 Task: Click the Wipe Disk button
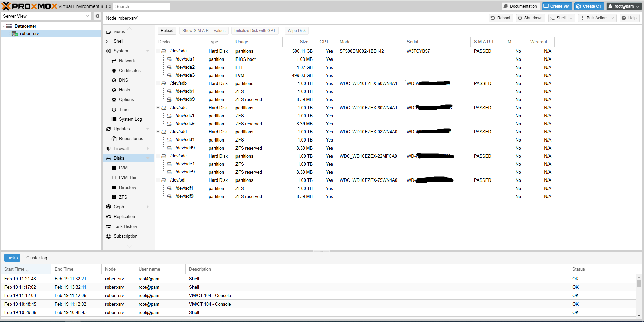(297, 31)
